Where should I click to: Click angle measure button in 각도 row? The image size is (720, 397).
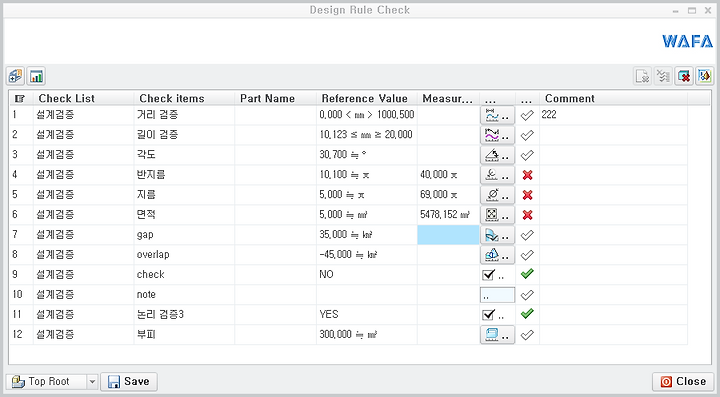click(x=497, y=155)
